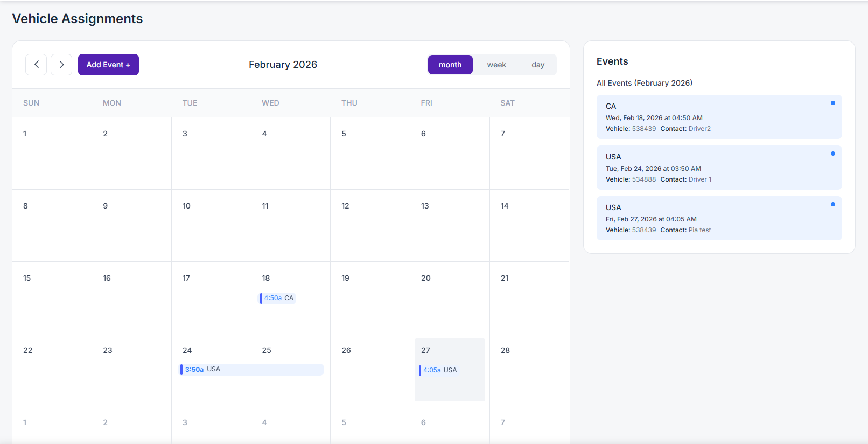Screen dimensions: 868x444
Task: Click the Add Event + button
Action: coord(108,65)
